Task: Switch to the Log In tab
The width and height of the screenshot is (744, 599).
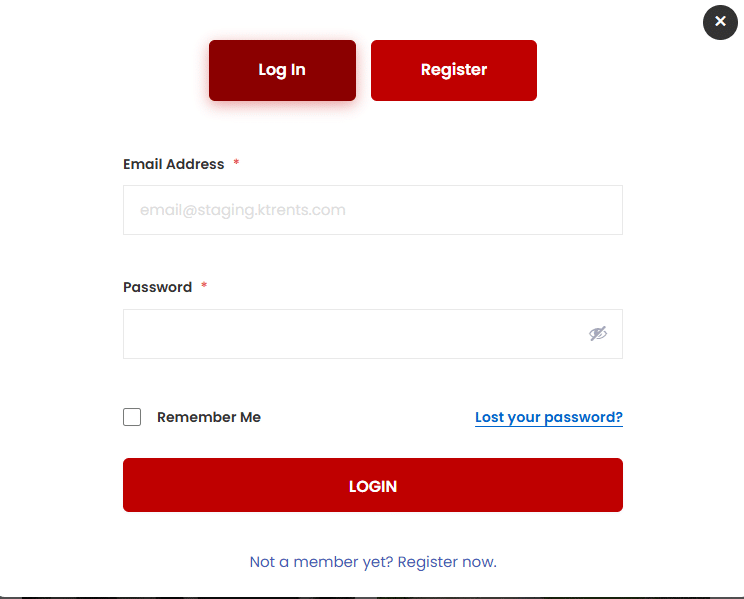Action: pyautogui.click(x=282, y=70)
